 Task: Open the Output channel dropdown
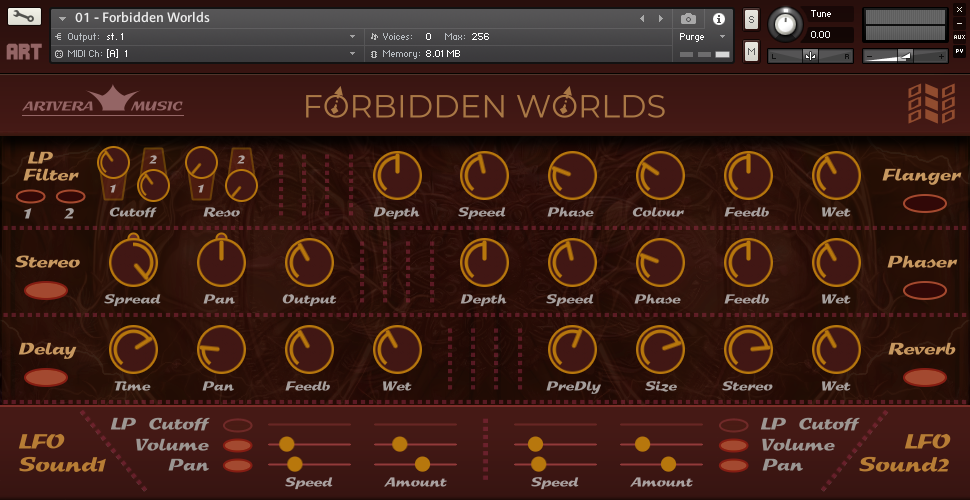pos(352,37)
